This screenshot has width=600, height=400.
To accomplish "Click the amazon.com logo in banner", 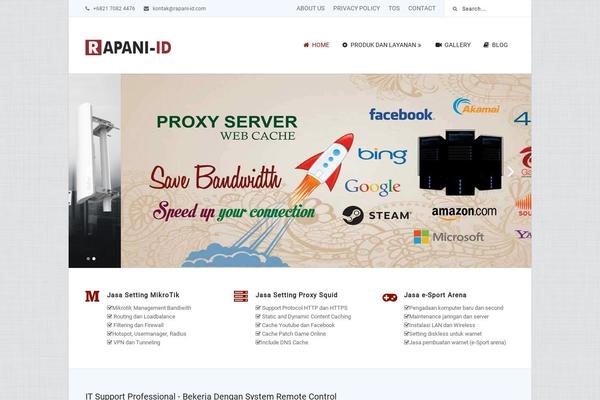I will [464, 213].
